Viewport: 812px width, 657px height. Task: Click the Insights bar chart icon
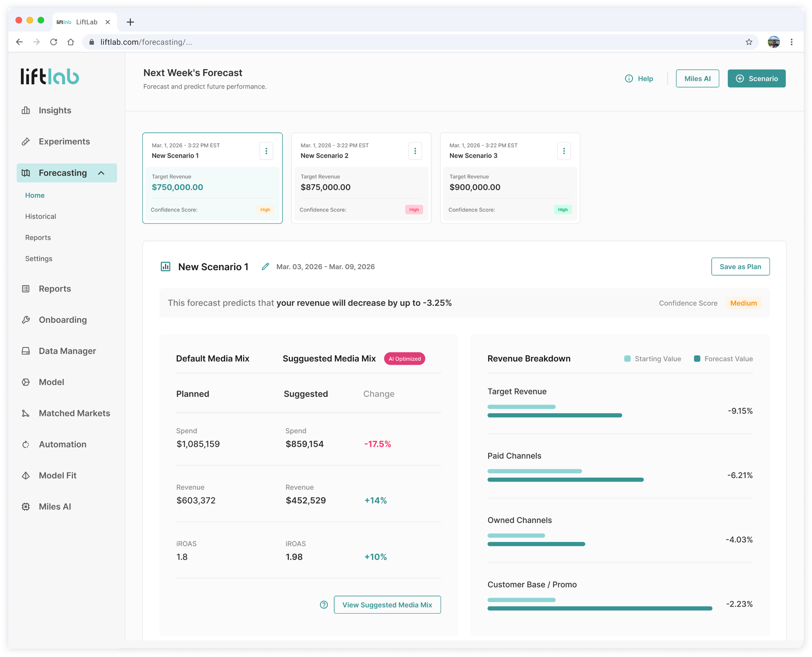(x=26, y=110)
